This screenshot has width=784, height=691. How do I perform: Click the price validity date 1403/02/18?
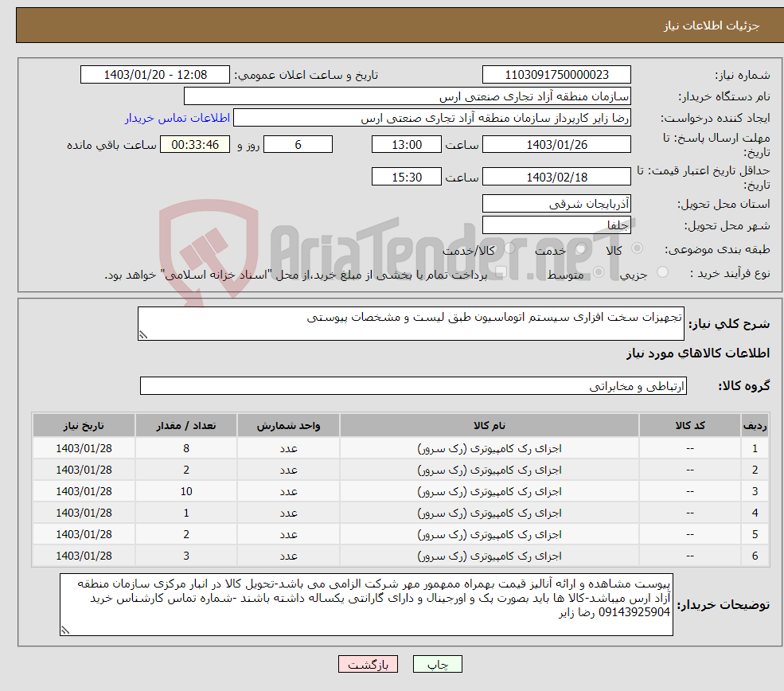(x=556, y=177)
